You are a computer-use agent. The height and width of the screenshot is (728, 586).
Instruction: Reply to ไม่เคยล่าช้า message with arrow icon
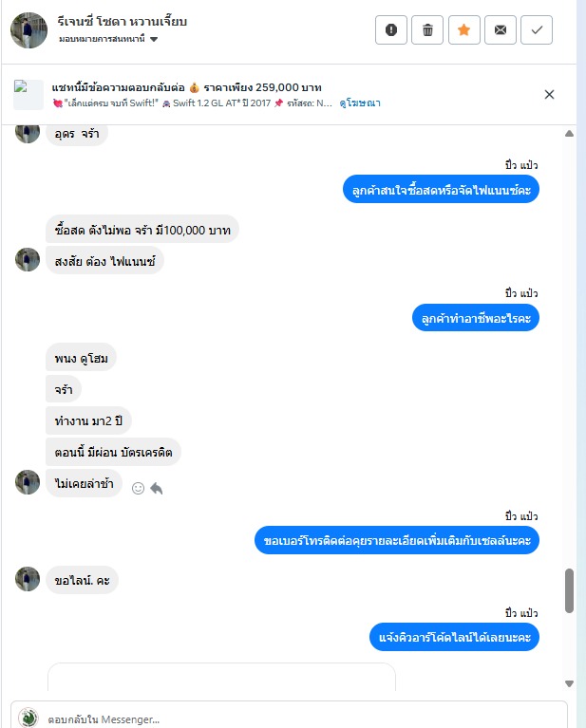157,489
